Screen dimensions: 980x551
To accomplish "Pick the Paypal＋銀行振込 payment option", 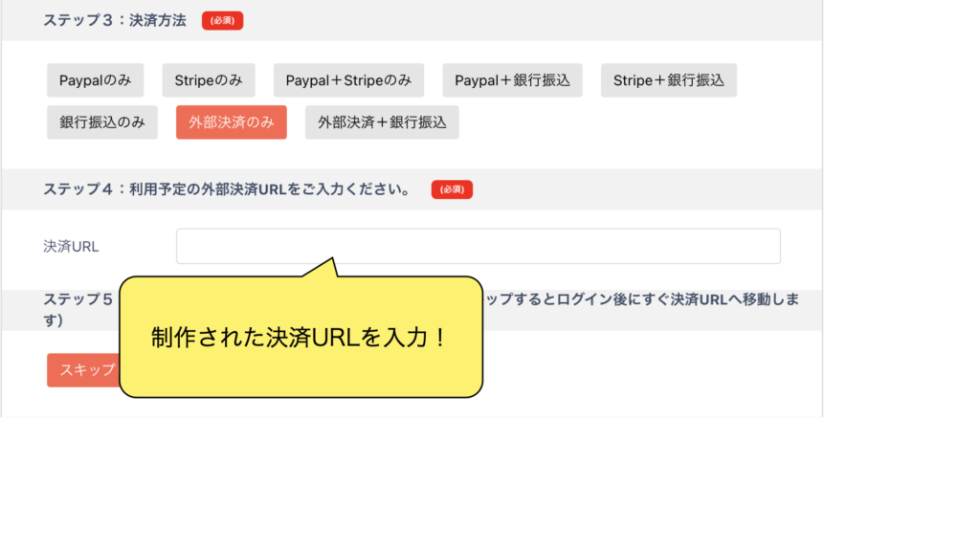I will (x=512, y=80).
